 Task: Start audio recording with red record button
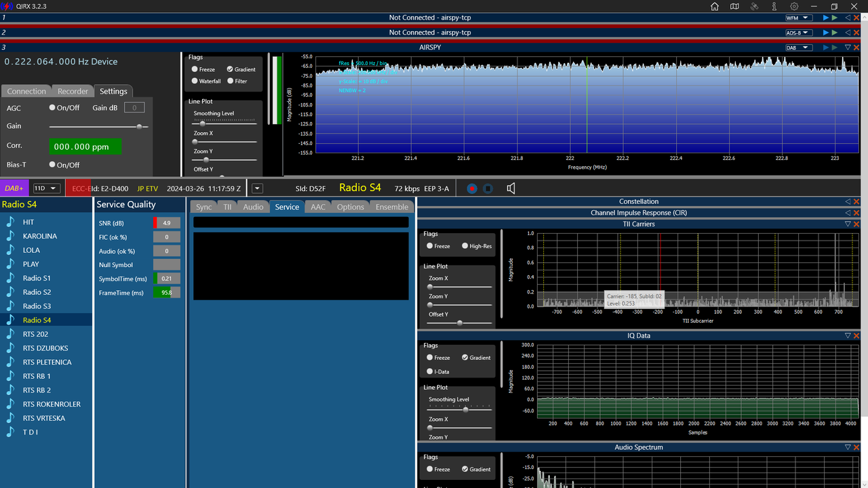click(472, 188)
